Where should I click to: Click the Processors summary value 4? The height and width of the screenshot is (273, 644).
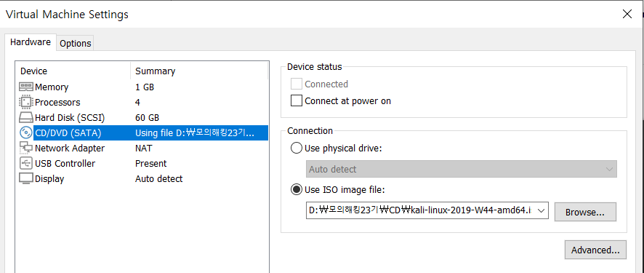[x=137, y=102]
